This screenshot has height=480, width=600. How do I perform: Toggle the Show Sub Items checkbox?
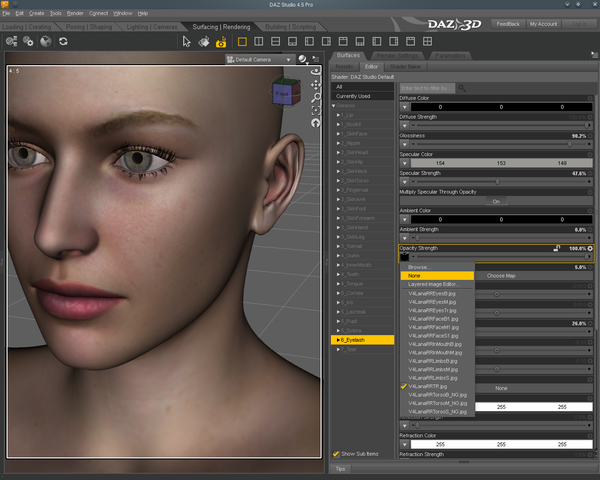coord(337,454)
